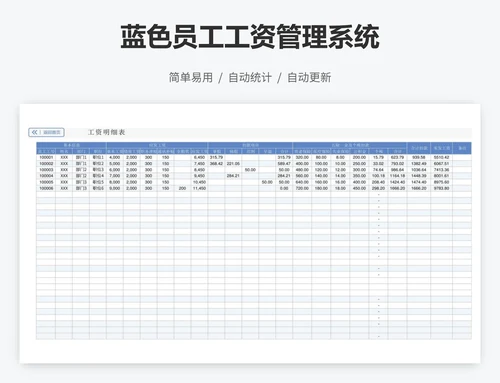Image resolution: width=500 pixels, height=383 pixels.
Task: Select deduction total cell 589.47
Action: (x=284, y=164)
